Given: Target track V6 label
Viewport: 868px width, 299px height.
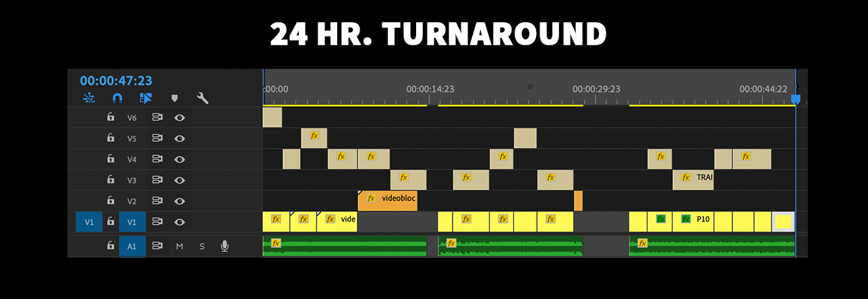Looking at the screenshot, I should [x=132, y=117].
